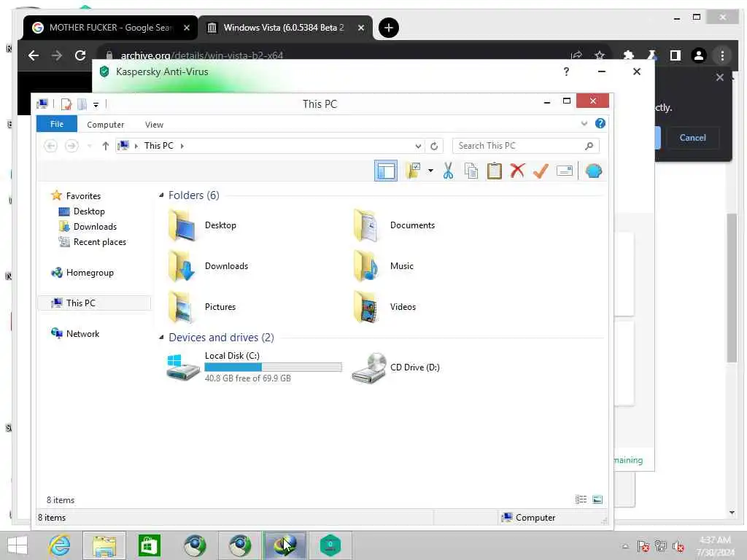Select Desktop under Favorites

point(82,211)
